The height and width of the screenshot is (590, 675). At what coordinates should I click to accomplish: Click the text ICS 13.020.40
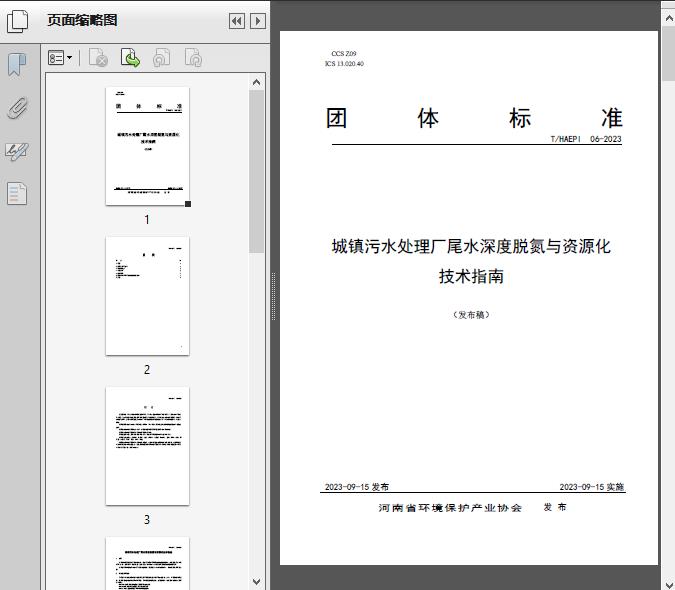point(344,64)
